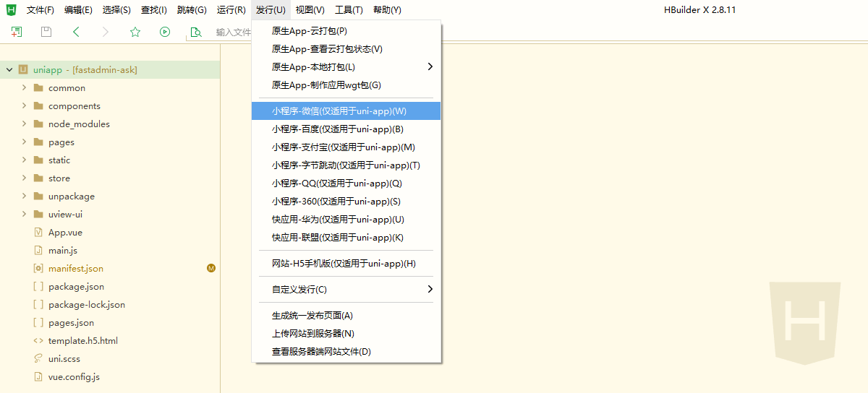The image size is (868, 393).
Task: Click the App.vue file icon
Action: pyautogui.click(x=38, y=232)
